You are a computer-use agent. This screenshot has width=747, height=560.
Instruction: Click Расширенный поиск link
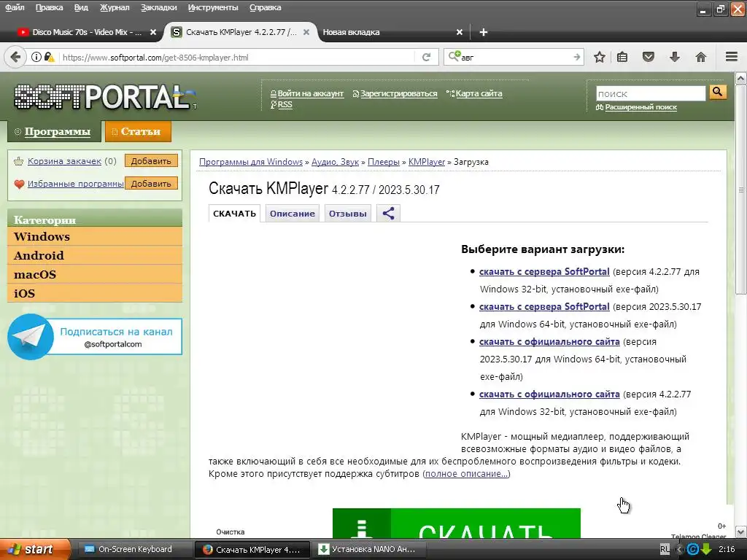[640, 107]
